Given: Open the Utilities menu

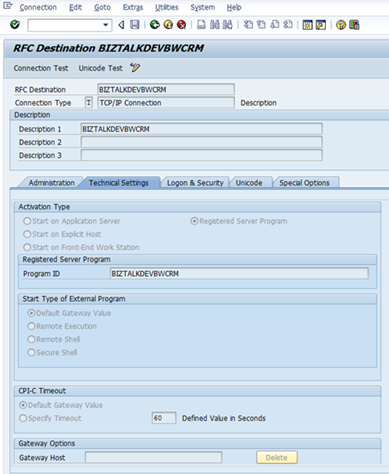Looking at the screenshot, I should [x=167, y=7].
